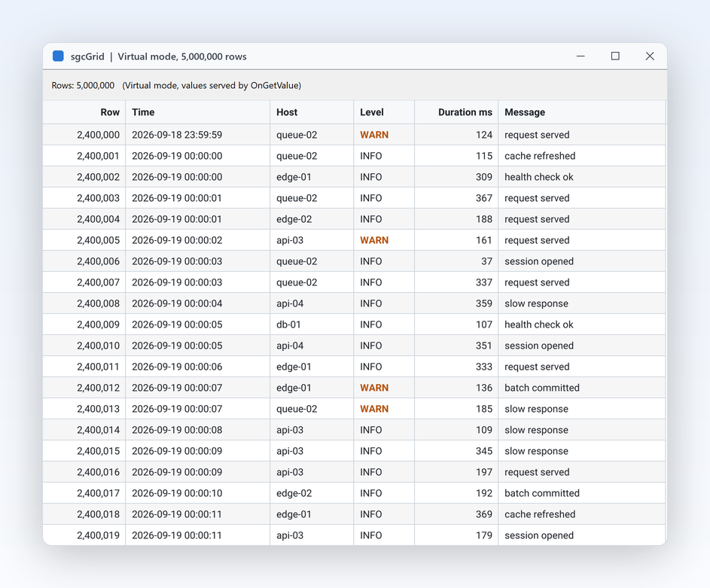Click time cell 2026-09-19 00:00:06
710x588 pixels.
pyautogui.click(x=197, y=367)
